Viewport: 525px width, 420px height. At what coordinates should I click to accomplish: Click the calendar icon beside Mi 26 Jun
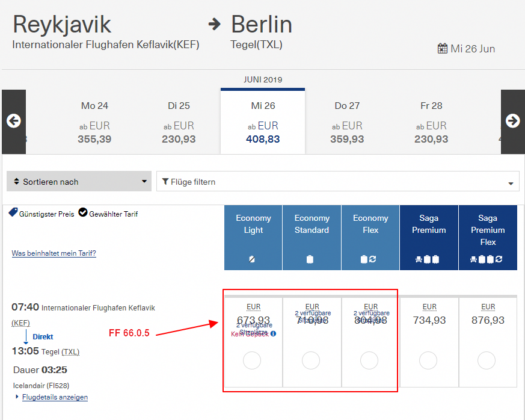pos(443,49)
